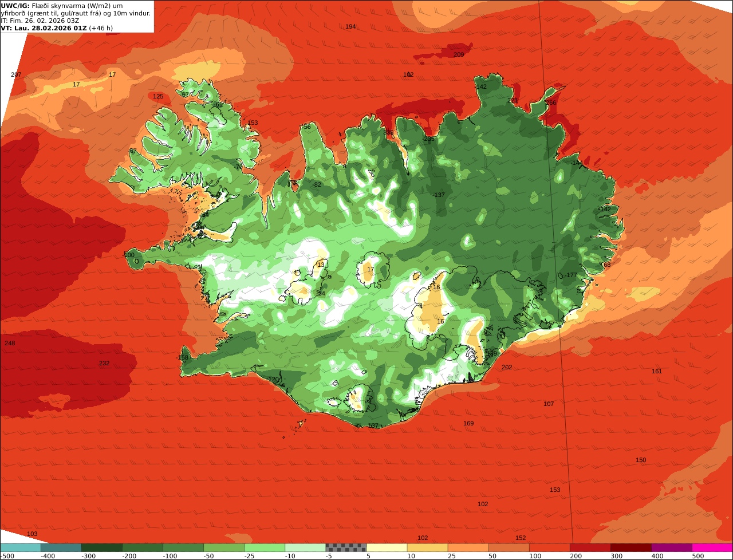Image resolution: width=733 pixels, height=560 pixels.
Task: Click the map value '150' in the southeast ocean
Action: coord(641,460)
